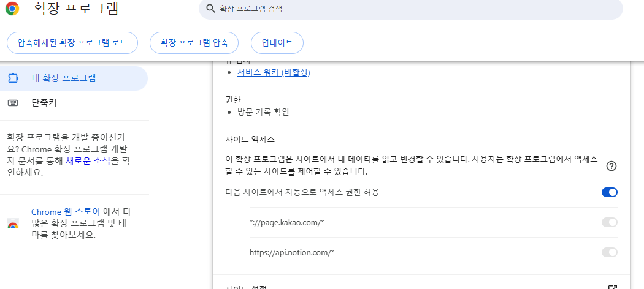
Task: Toggle 다음 사이트에서 자동으로 액세스 권한 허용 switch
Action: click(x=610, y=192)
